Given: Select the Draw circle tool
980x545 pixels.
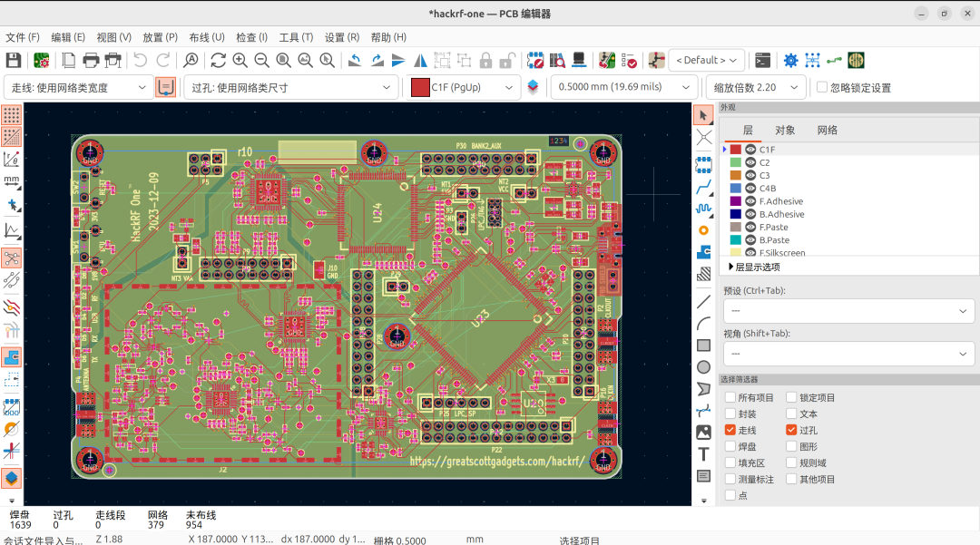Looking at the screenshot, I should tap(704, 367).
